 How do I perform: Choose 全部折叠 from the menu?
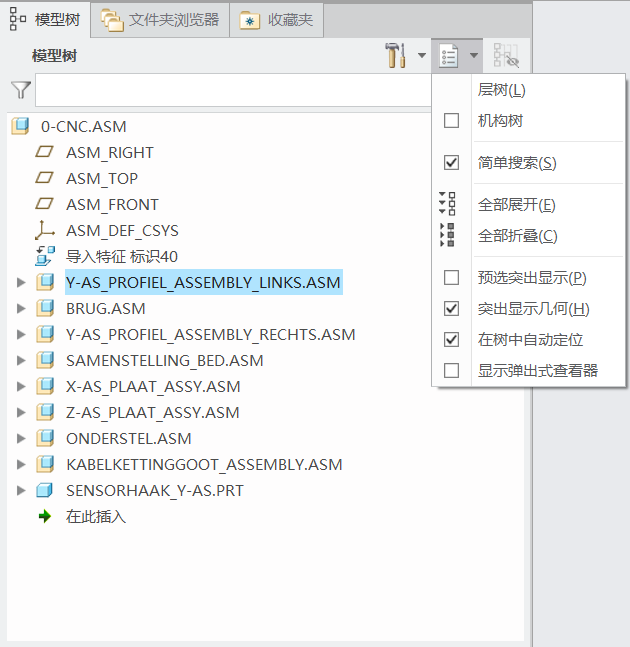(x=517, y=236)
